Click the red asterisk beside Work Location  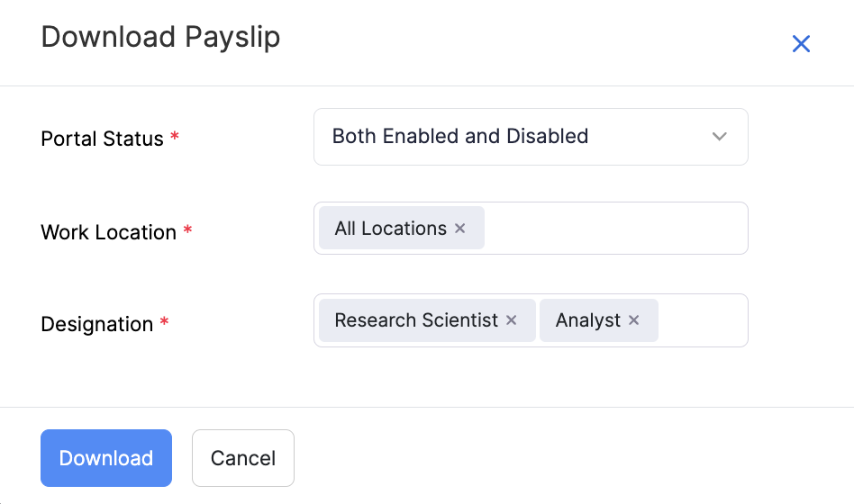pos(187,231)
